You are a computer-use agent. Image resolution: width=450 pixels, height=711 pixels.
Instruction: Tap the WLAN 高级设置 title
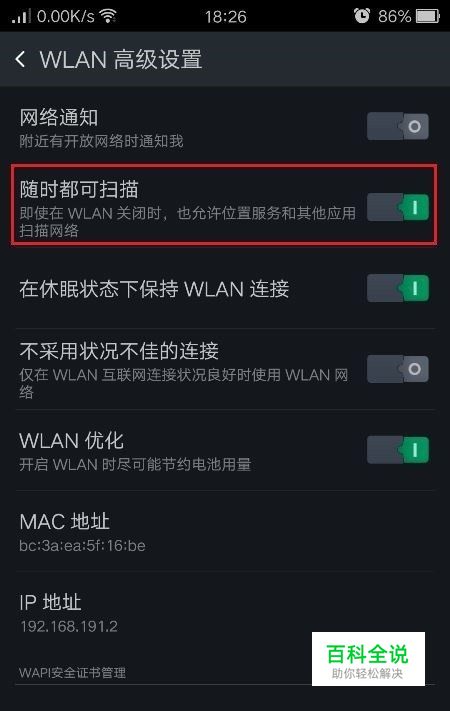(x=121, y=59)
